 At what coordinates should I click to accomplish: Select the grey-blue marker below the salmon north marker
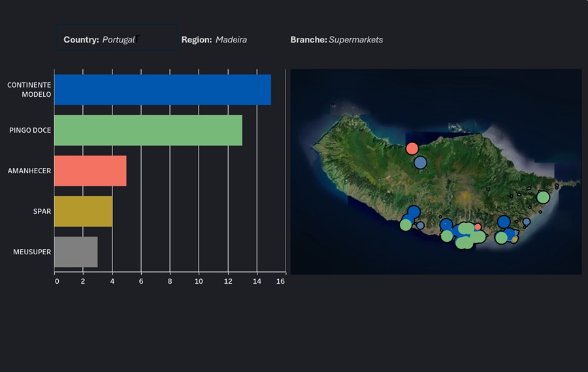[x=420, y=162]
